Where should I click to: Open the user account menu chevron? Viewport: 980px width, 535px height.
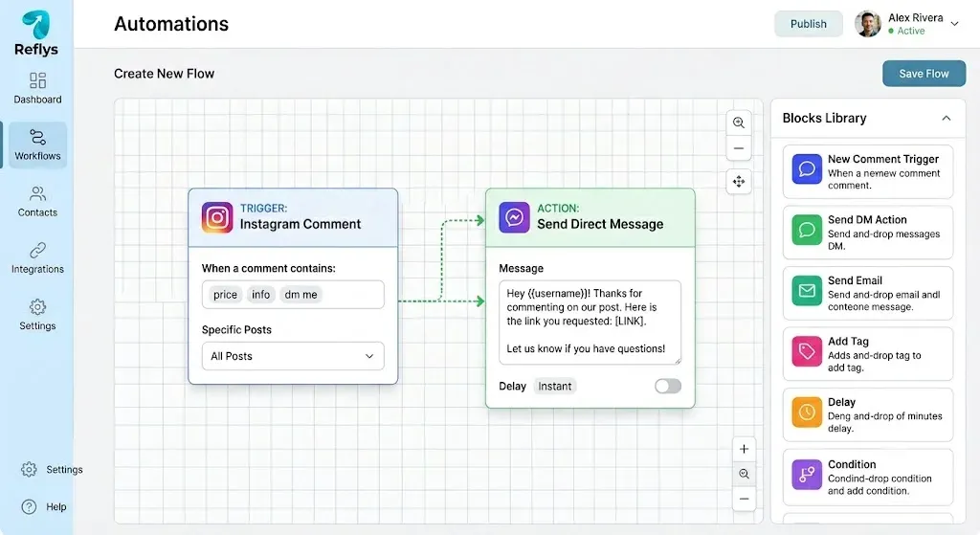click(954, 24)
